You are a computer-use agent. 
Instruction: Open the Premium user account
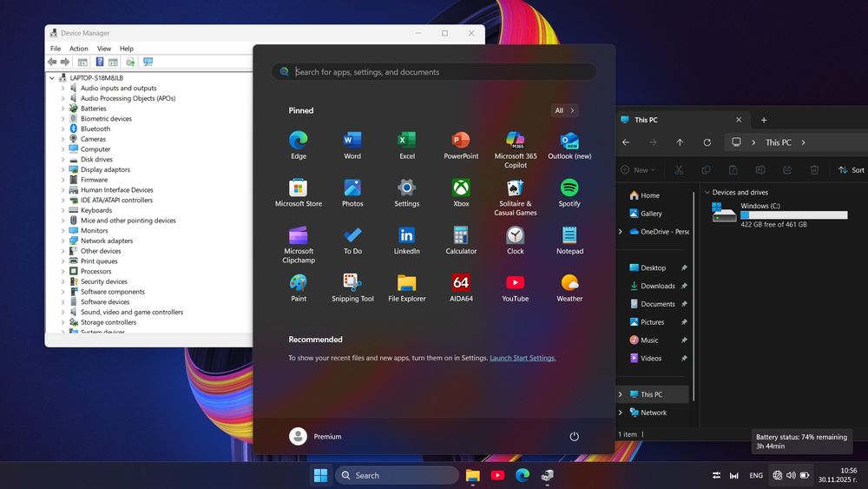click(316, 436)
